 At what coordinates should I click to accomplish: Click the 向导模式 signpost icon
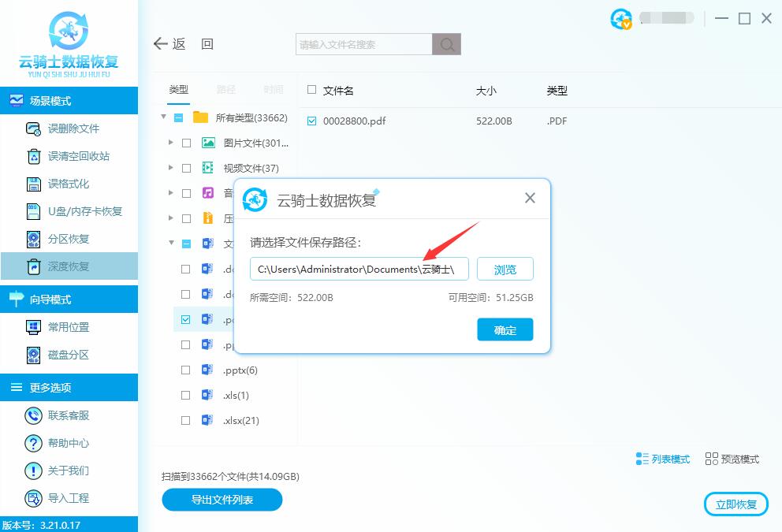[16, 299]
